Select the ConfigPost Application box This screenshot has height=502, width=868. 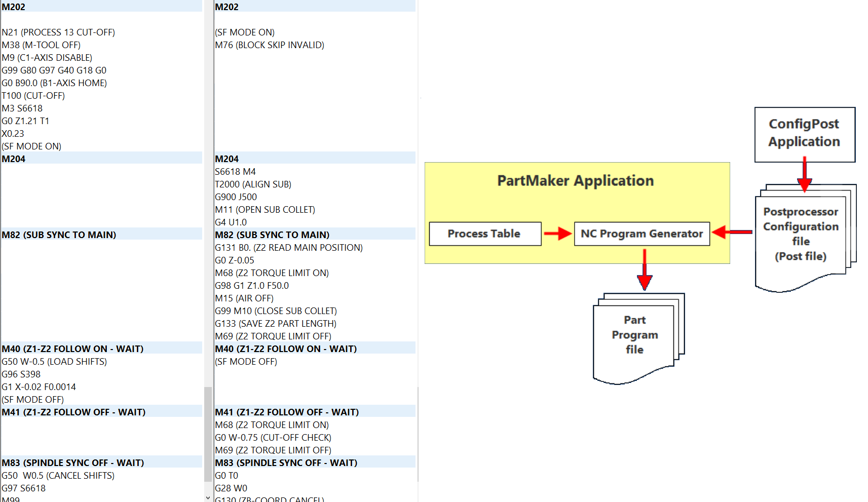pyautogui.click(x=805, y=134)
